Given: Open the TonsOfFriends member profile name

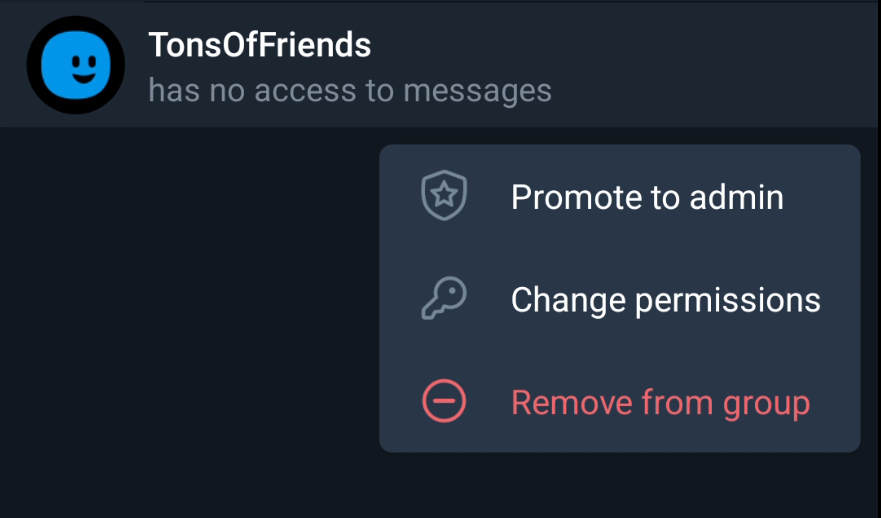Looking at the screenshot, I should (x=259, y=45).
